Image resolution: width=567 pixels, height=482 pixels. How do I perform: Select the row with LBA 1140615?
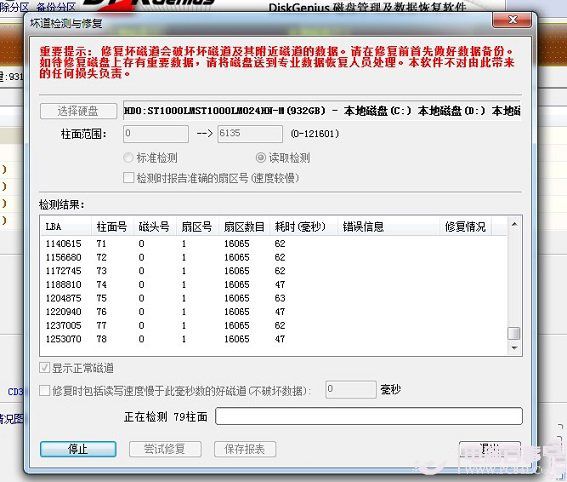tap(274, 244)
